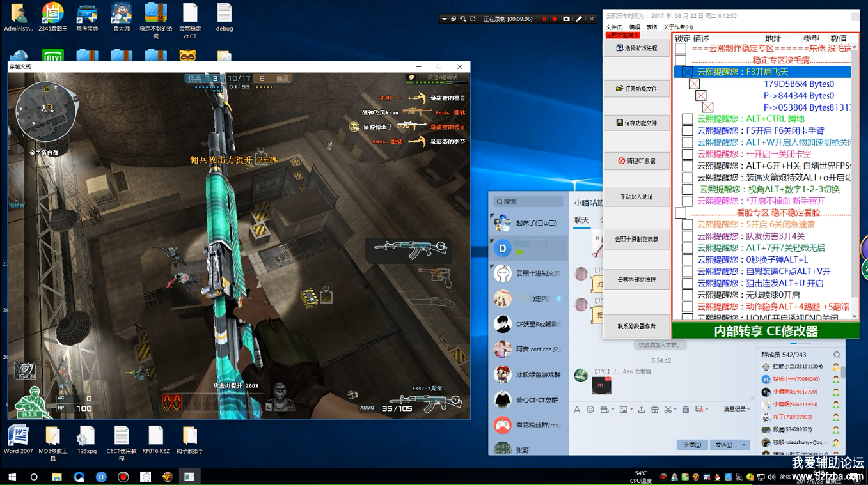This screenshot has width=868, height=485.
Task: Expand the scissors screenshot options arrow
Action: [675, 410]
